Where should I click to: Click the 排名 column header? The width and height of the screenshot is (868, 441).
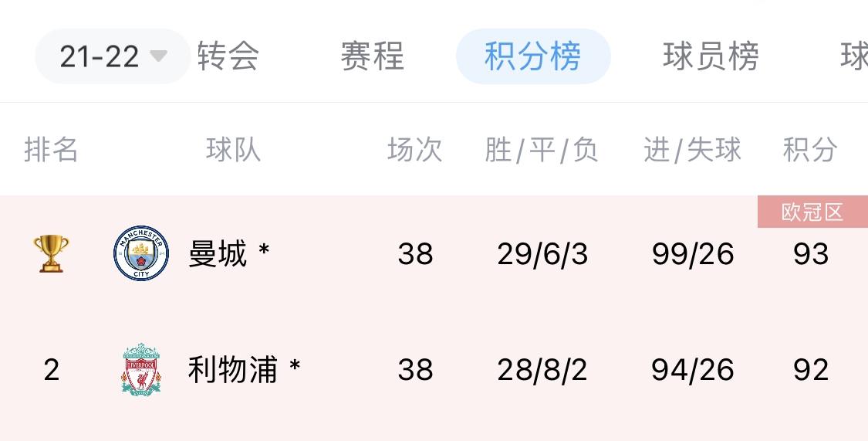[x=51, y=149]
